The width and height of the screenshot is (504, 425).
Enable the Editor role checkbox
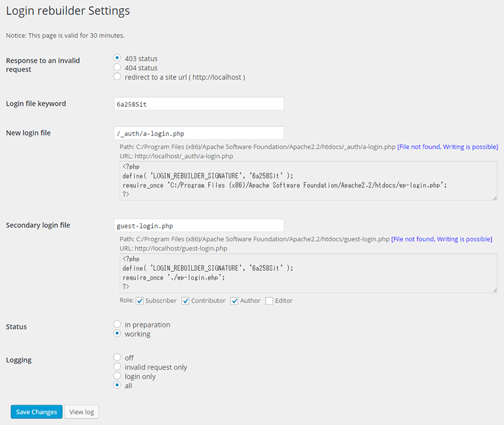click(x=269, y=301)
